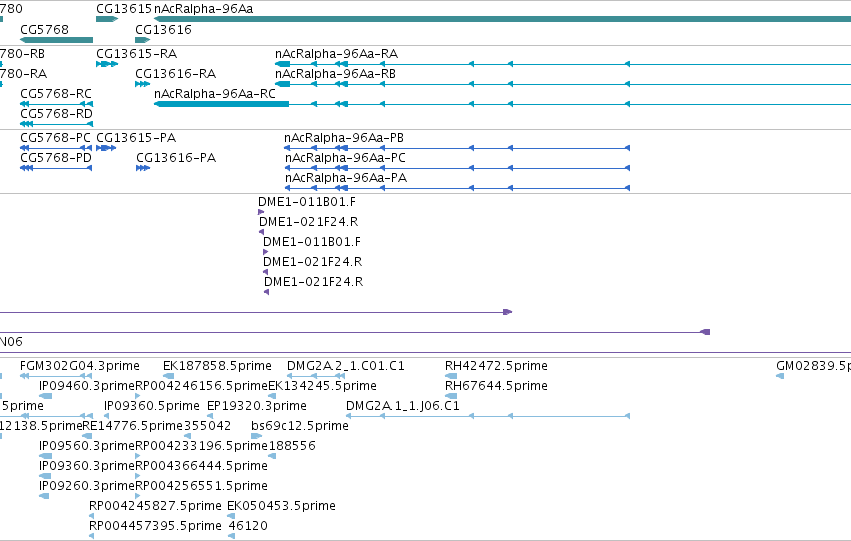Open EST RP004457395.5prime

coord(155,525)
